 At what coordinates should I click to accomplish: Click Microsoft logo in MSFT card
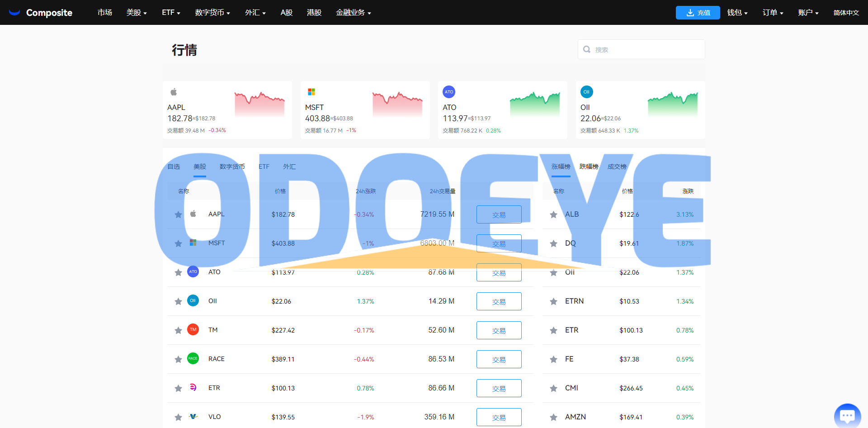pos(311,92)
